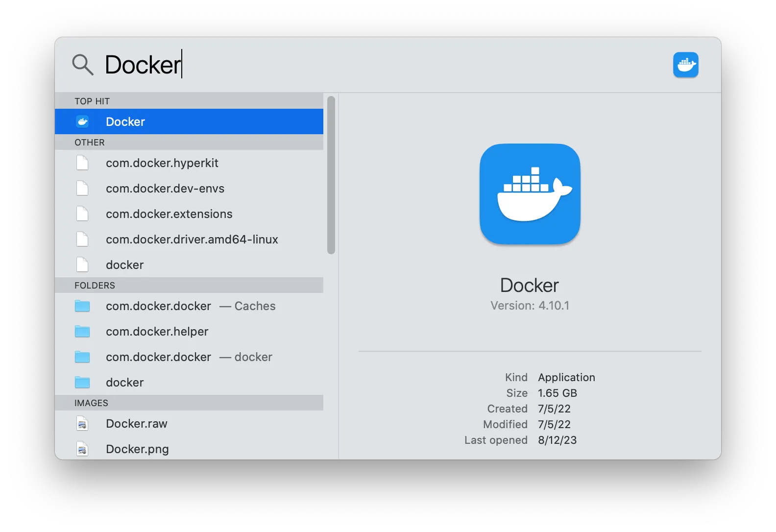Select the com.docker.helper folder icon

82,332
